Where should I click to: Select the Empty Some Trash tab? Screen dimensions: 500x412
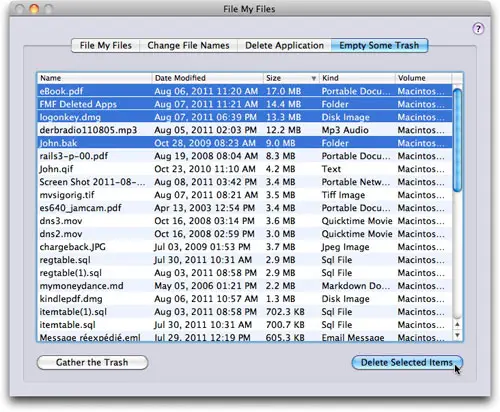pyautogui.click(x=379, y=45)
